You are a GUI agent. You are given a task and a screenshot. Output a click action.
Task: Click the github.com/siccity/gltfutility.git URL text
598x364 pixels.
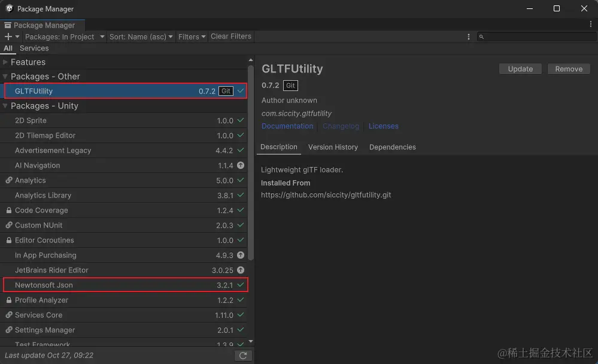coord(326,195)
